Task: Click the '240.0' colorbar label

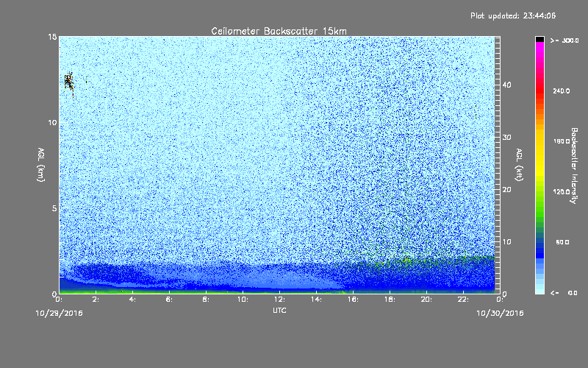Action: 561,91
